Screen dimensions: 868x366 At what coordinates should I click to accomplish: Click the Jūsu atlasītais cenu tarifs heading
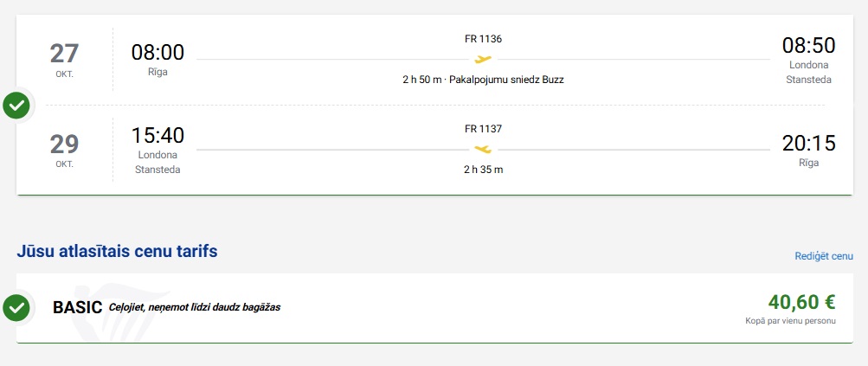(x=117, y=252)
